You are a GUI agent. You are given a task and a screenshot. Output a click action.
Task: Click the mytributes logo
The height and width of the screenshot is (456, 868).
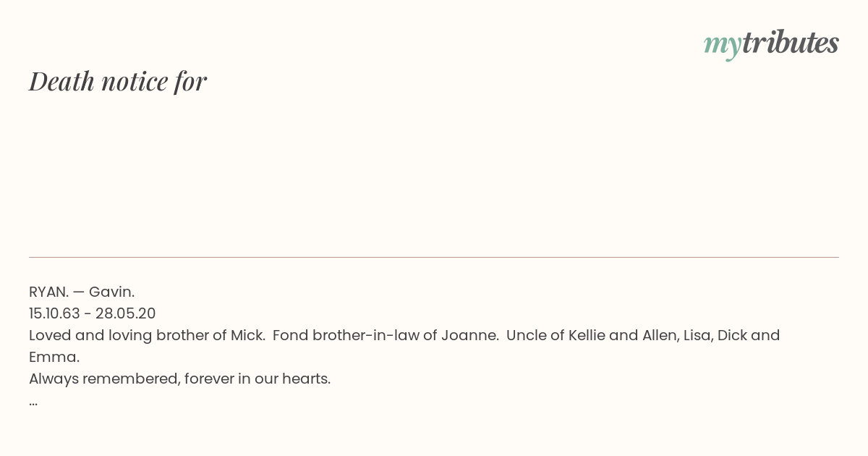click(771, 43)
